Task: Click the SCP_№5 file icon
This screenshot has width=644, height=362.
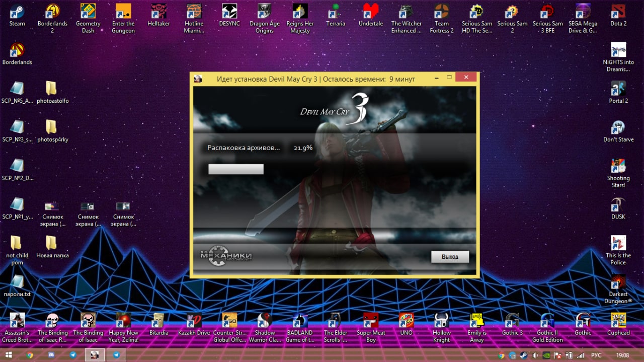Action: tap(17, 93)
